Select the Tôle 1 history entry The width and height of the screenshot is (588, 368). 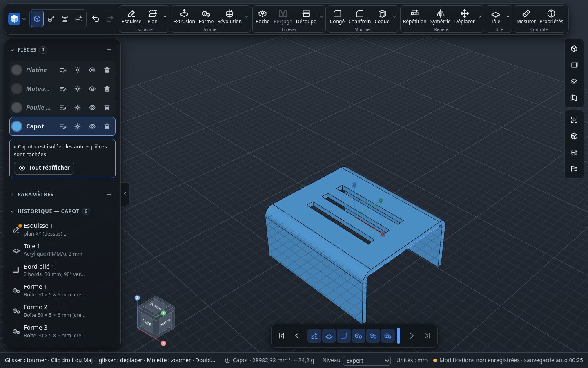[x=62, y=250]
